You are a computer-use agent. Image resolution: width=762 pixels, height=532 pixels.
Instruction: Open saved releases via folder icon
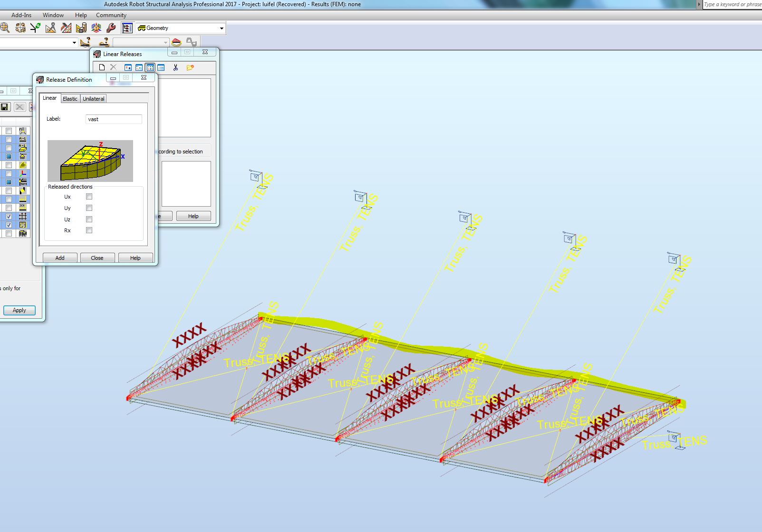point(190,67)
